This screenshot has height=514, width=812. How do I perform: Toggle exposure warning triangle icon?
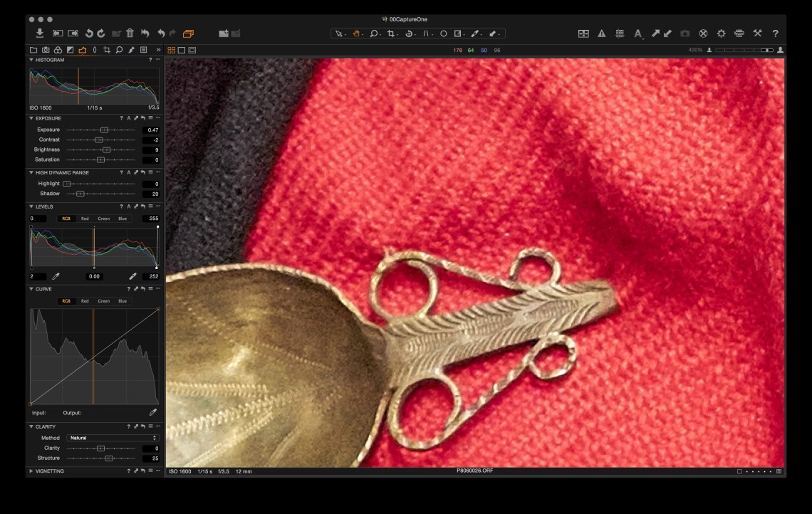[601, 33]
